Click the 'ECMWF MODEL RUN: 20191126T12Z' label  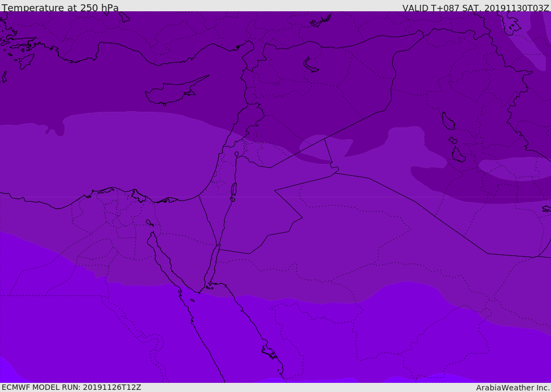click(72, 388)
